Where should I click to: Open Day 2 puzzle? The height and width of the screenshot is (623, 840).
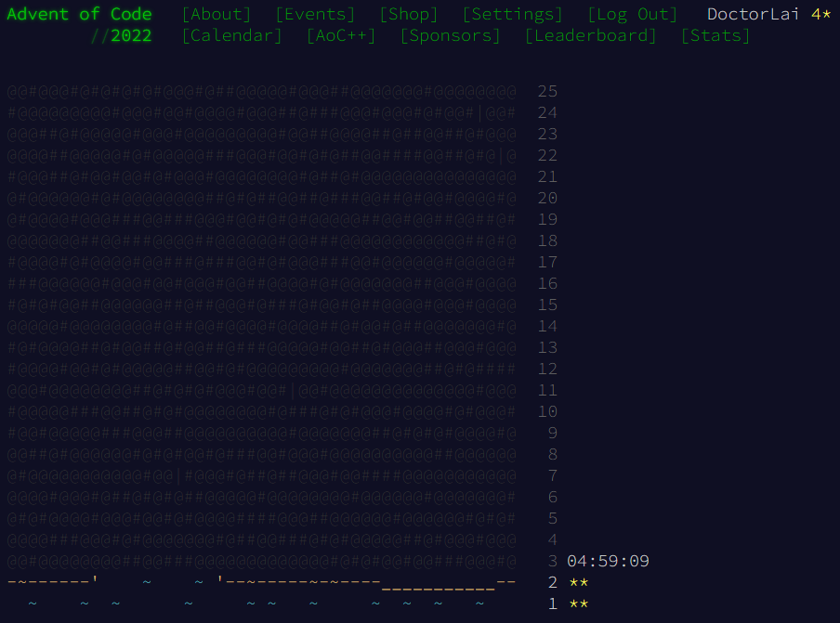click(x=298, y=582)
